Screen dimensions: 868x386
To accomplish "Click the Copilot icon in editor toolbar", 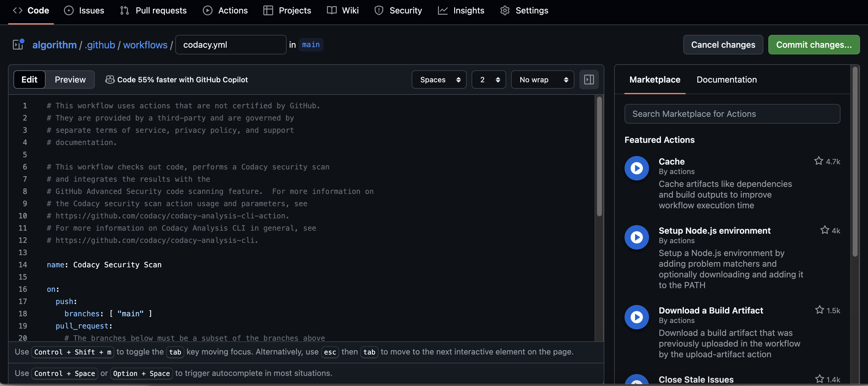I will pos(110,80).
